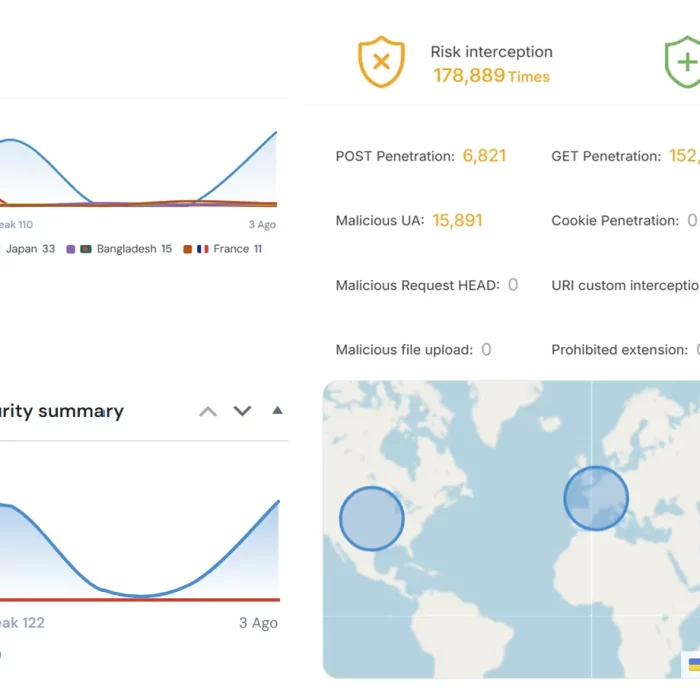This screenshot has height=700, width=700.
Task: Click the Risk interception title
Action: click(x=492, y=52)
